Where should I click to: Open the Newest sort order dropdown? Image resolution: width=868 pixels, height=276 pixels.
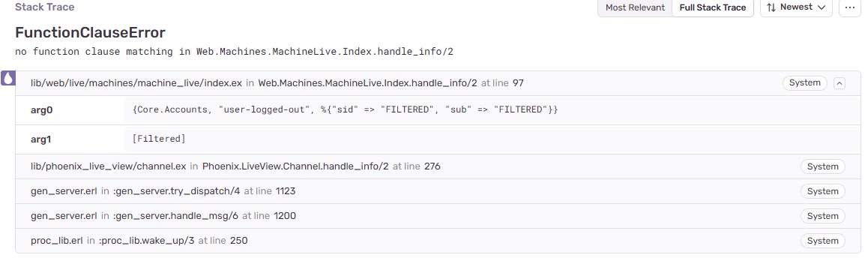click(x=797, y=7)
